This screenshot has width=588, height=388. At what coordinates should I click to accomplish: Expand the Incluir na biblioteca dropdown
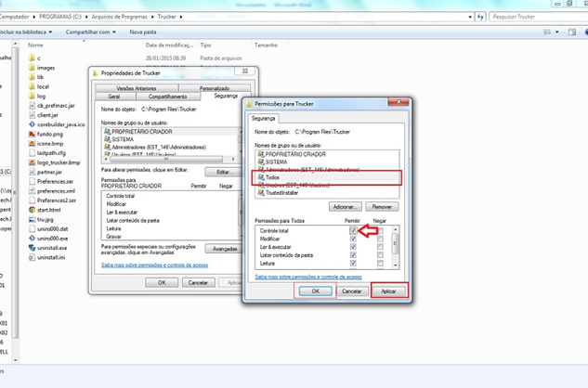point(26,32)
